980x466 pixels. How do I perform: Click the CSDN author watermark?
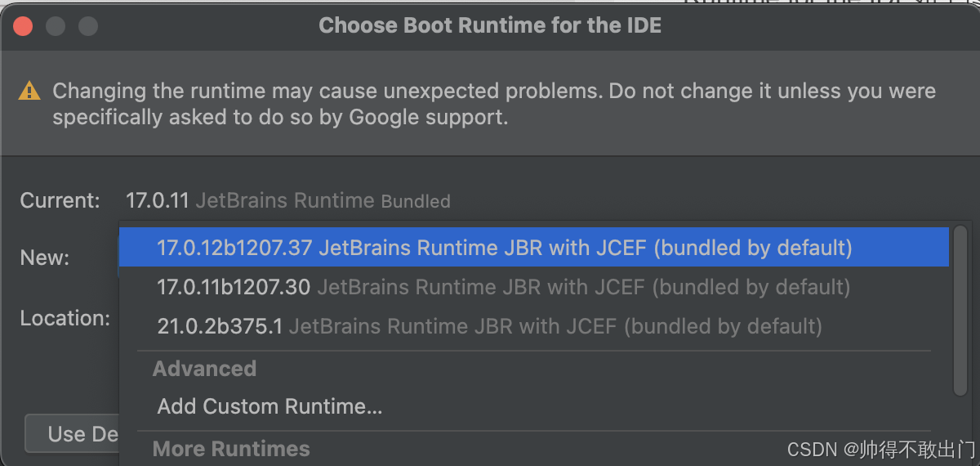coord(882,449)
